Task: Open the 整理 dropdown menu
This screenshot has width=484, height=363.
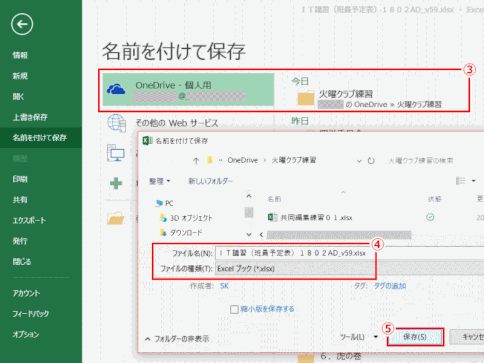Action: coord(160,181)
